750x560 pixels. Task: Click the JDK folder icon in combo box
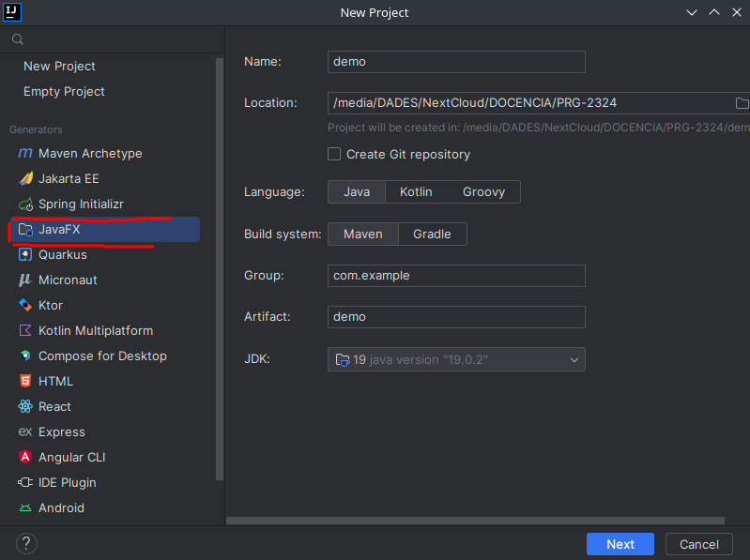point(343,360)
